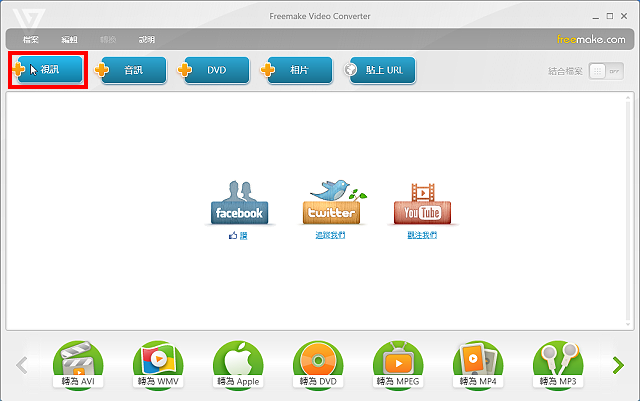Add photos using the 相片 button
This screenshot has width=640, height=401.
[297, 70]
